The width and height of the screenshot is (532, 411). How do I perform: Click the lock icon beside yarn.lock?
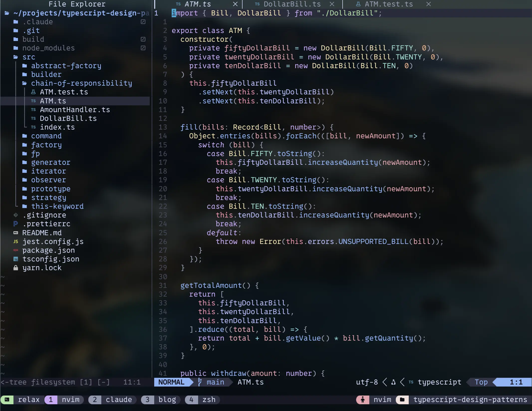(x=15, y=268)
